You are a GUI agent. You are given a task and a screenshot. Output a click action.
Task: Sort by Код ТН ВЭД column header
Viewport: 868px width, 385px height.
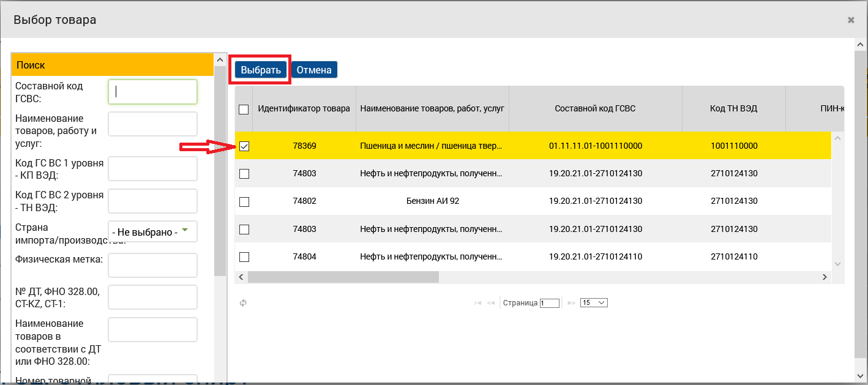click(x=734, y=109)
